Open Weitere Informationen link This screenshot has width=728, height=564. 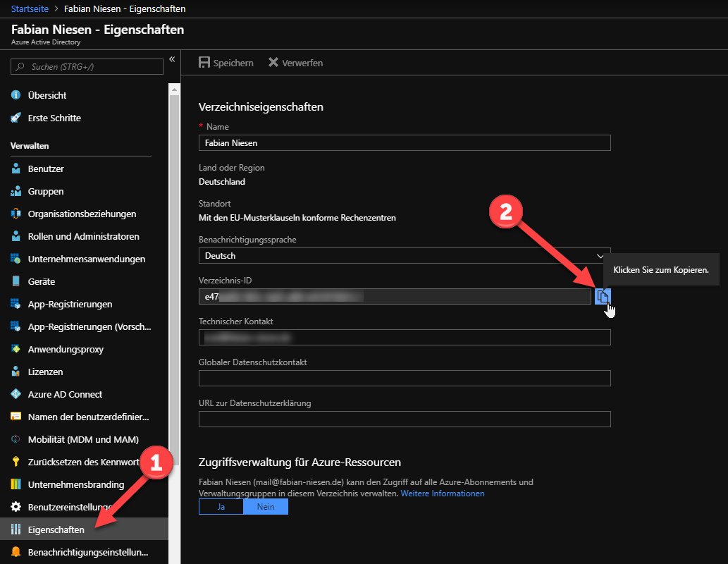point(443,493)
